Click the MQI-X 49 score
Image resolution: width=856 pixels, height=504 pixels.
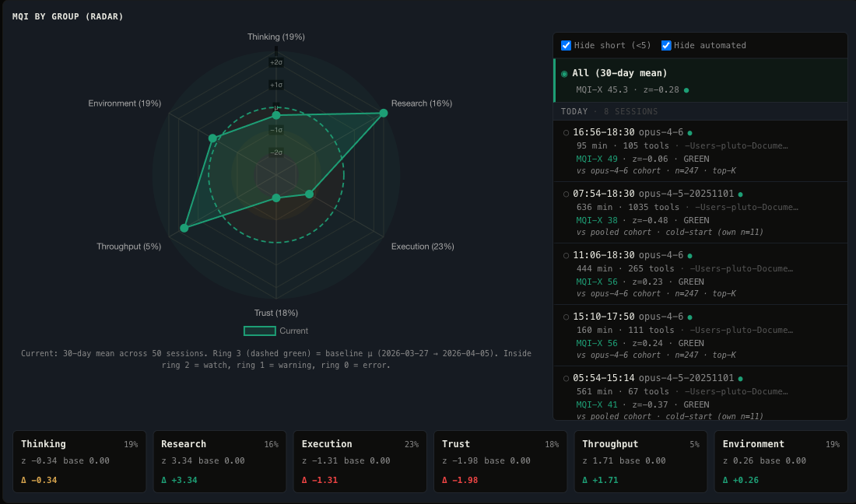597,159
